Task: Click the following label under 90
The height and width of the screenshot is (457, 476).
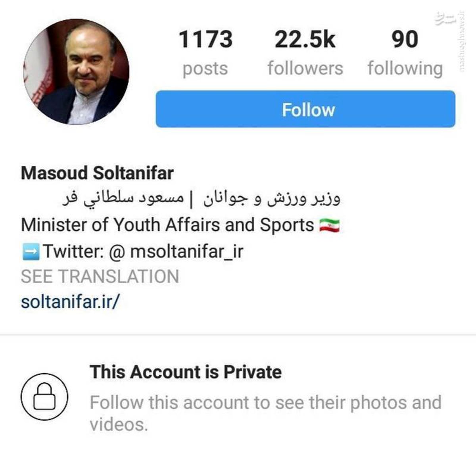Action: (405, 68)
